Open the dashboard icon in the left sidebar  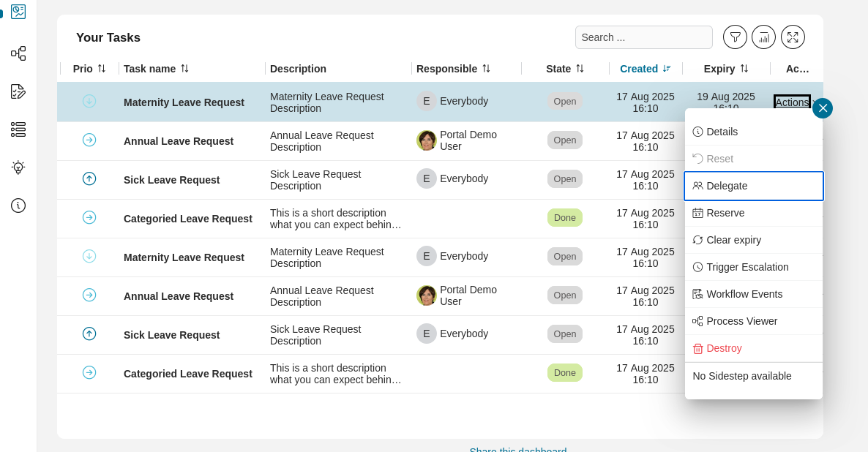[18, 12]
